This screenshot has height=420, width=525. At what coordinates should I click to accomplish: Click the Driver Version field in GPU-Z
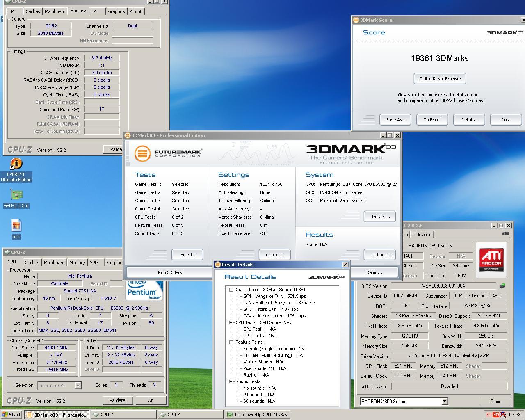click(449, 356)
